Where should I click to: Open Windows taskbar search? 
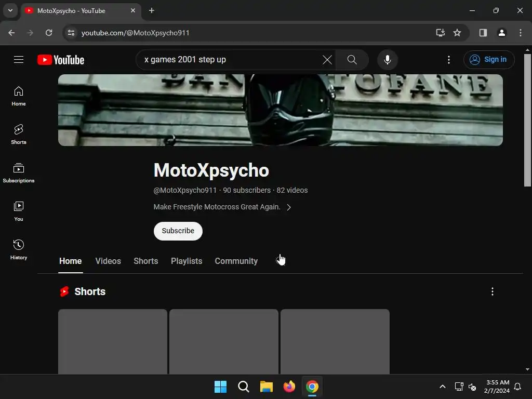(243, 387)
